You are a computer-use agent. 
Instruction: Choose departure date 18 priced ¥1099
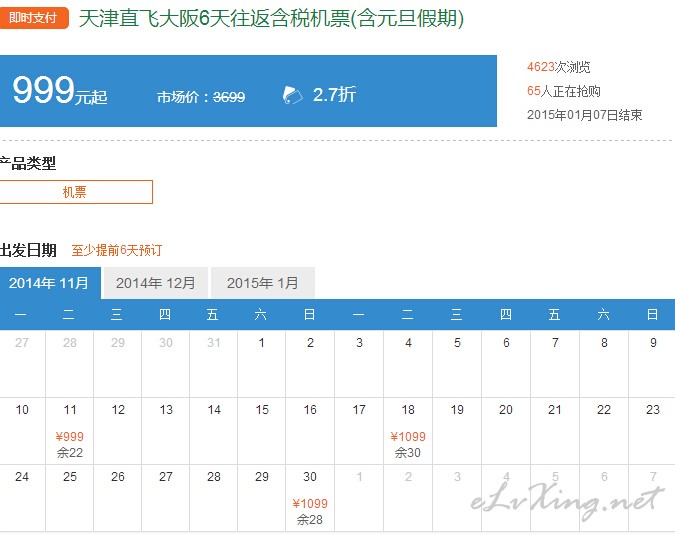point(408,431)
